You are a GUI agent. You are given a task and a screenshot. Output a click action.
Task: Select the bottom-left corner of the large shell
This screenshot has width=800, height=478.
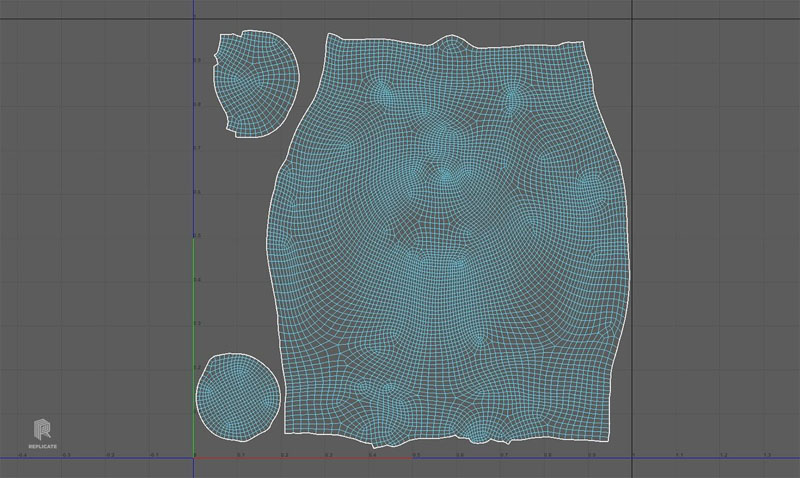click(288, 430)
